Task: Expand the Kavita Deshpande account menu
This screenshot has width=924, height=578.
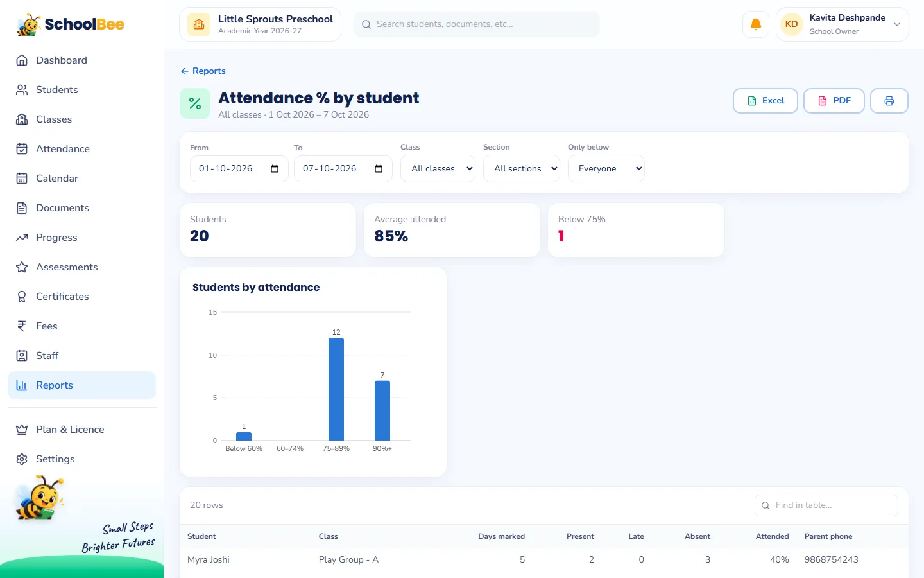Action: click(843, 24)
